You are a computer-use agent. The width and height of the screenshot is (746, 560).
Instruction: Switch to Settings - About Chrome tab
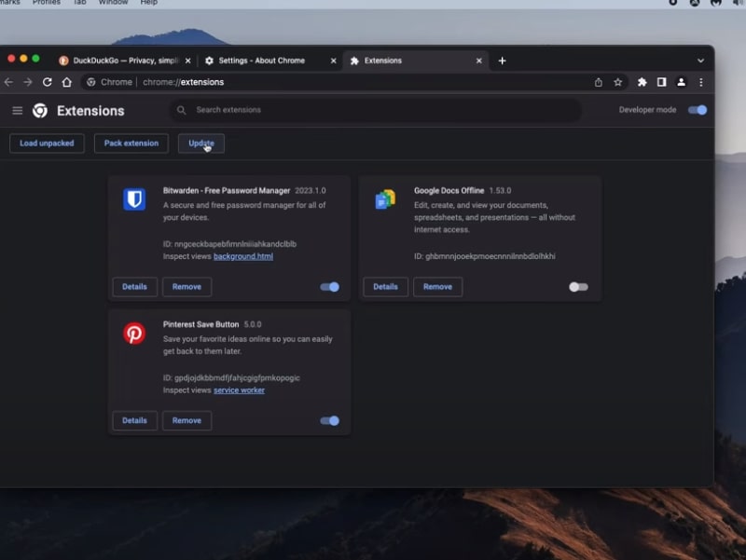pos(261,61)
